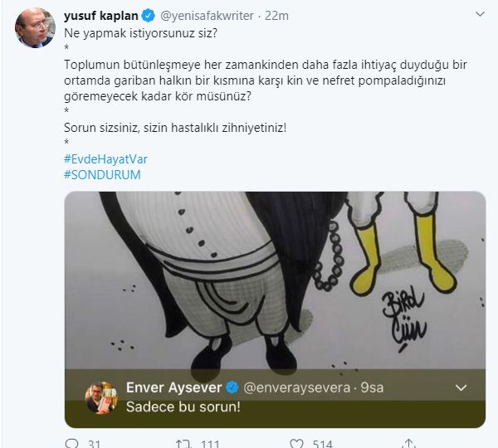498x448 pixels.
Task: Go to the @enveraysevera handle
Action: pyautogui.click(x=290, y=388)
